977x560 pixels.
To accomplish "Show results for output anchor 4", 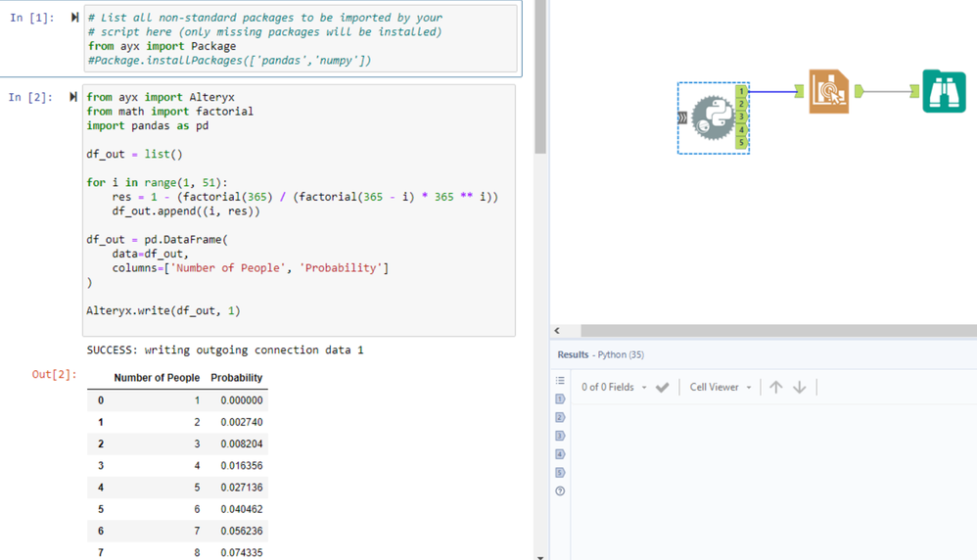I will (x=560, y=454).
